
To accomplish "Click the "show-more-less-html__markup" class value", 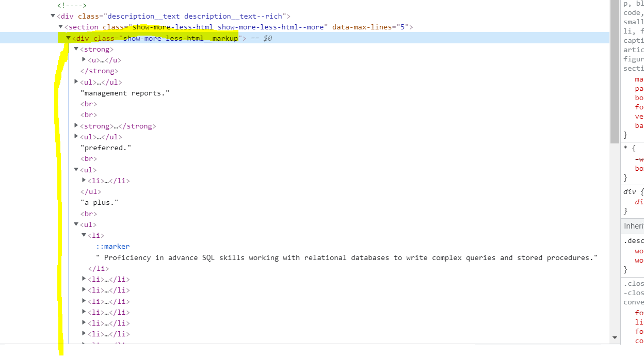I will 181,38.
